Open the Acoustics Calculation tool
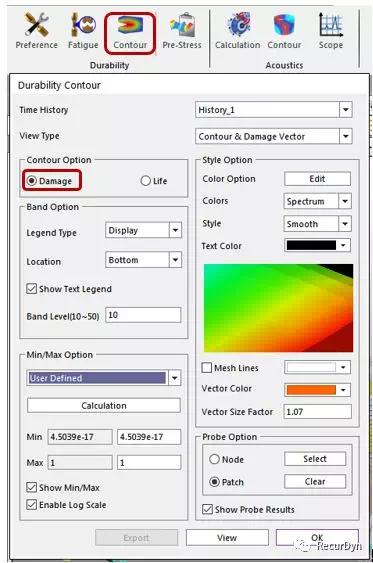Viewport: 373px width, 563px height. click(238, 31)
